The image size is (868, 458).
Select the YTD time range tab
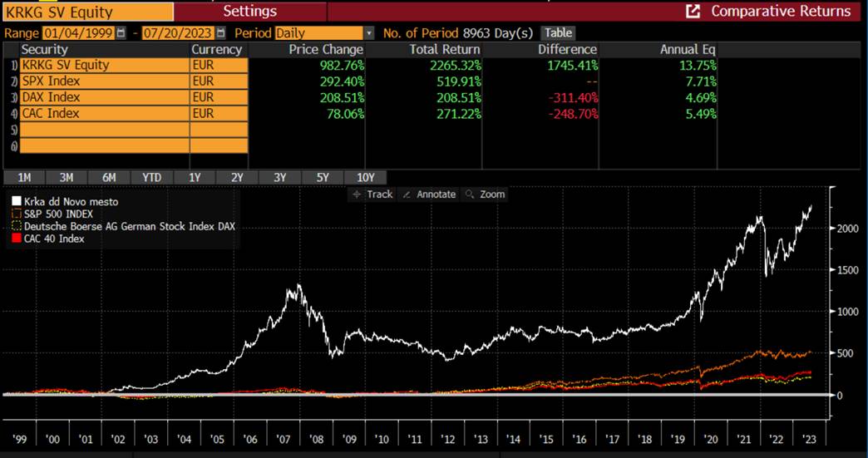coord(151,177)
